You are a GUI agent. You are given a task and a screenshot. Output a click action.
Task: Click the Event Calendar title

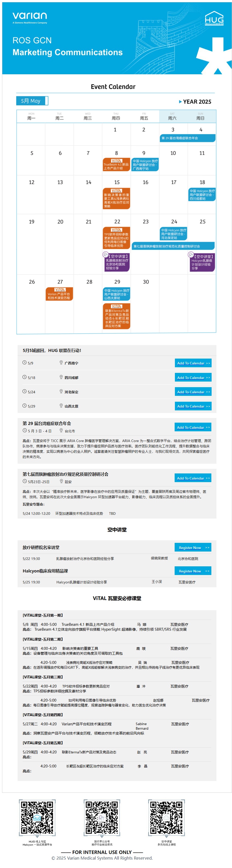(x=113, y=87)
